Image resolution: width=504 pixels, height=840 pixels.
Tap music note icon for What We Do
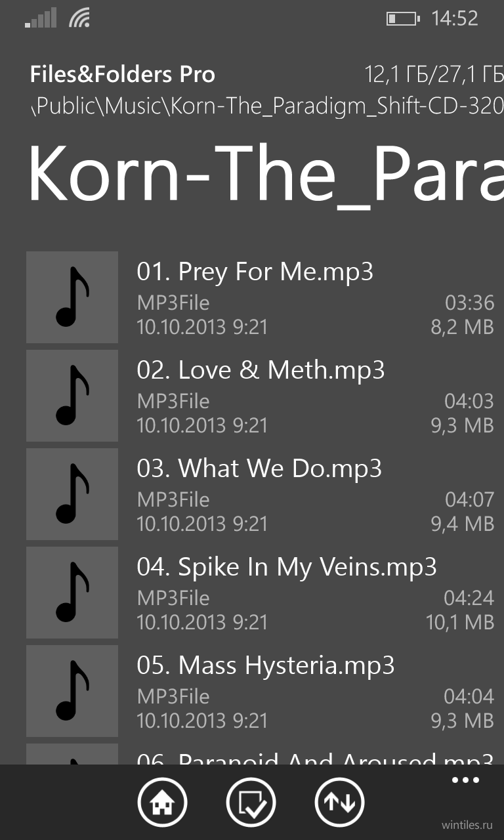(x=72, y=494)
